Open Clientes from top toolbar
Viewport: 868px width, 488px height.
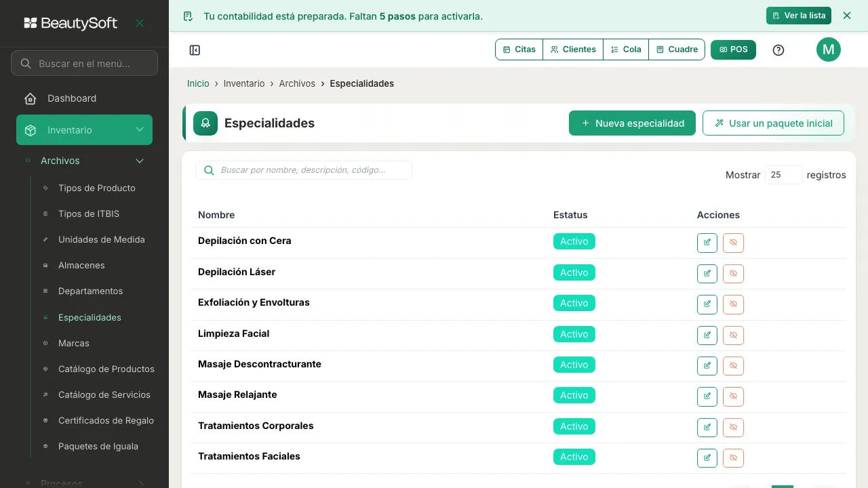click(573, 49)
